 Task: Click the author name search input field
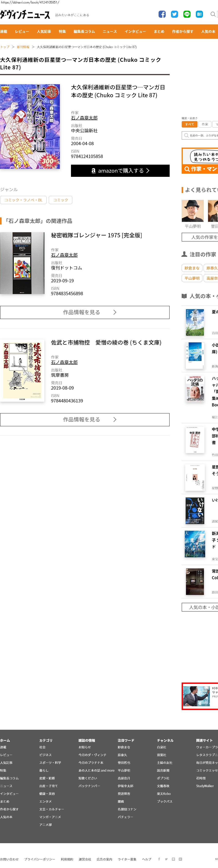tap(200, 135)
